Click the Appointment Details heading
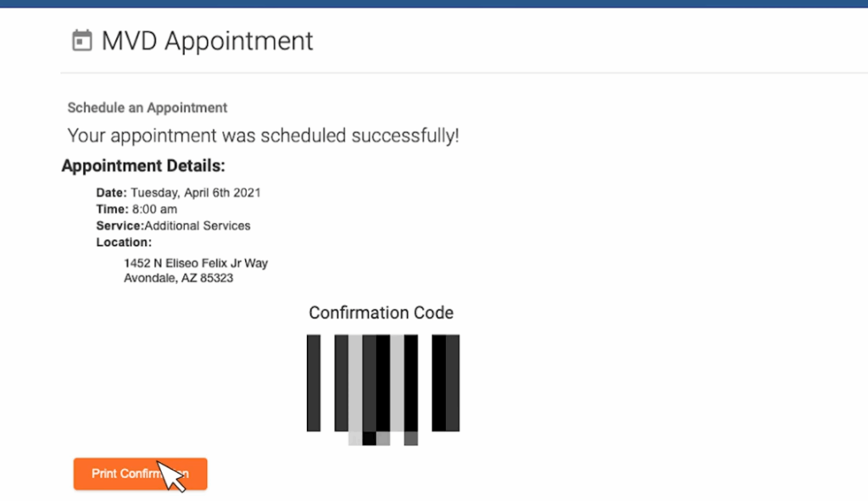Image resolution: width=868 pixels, height=501 pixels. click(143, 165)
